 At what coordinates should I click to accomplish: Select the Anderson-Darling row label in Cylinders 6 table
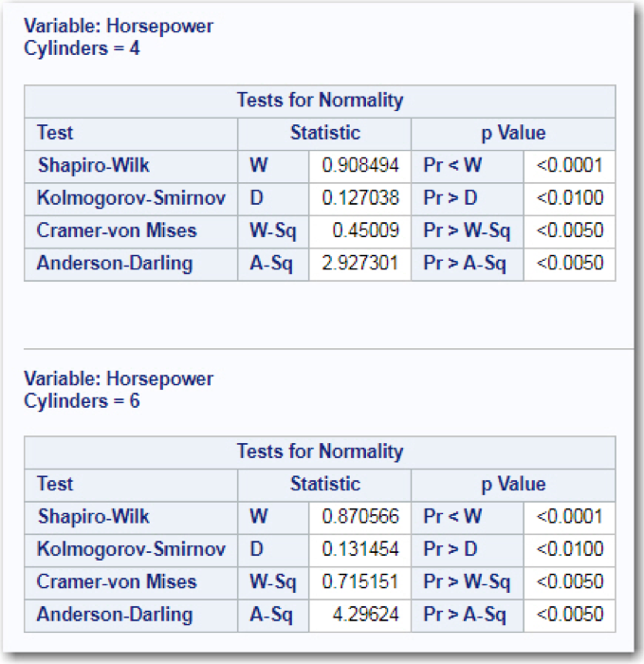tap(114, 614)
